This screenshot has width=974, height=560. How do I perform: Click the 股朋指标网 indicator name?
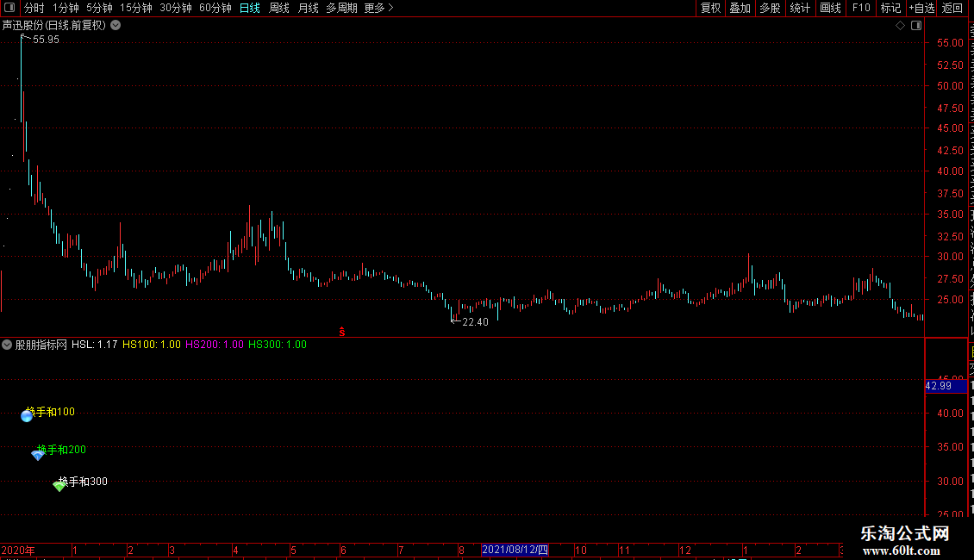41,345
